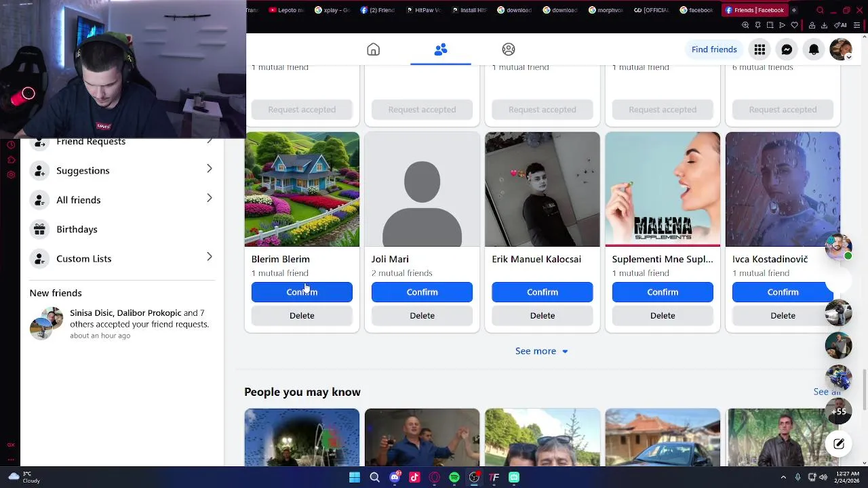Click the Erik Manuel Kalocsai name

536,259
